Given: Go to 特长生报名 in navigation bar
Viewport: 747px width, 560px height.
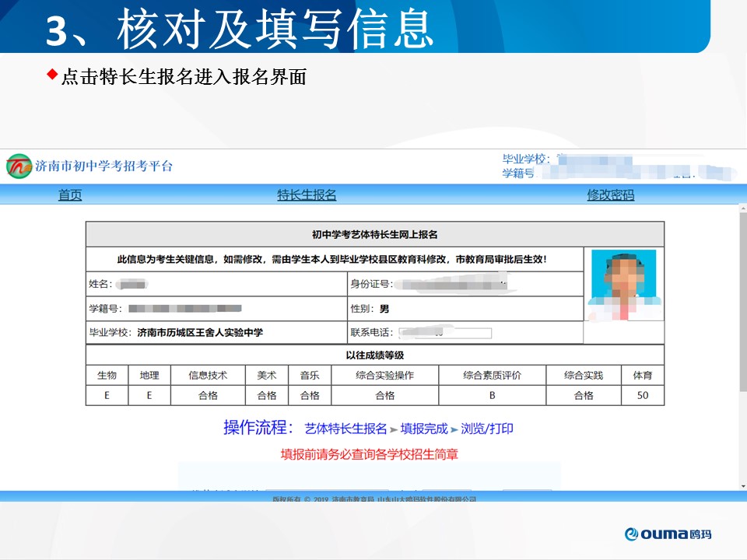Looking at the screenshot, I should click(307, 195).
